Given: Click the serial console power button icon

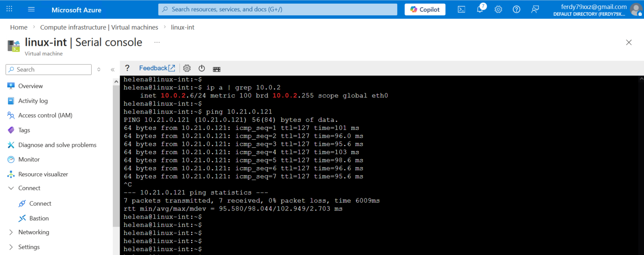Looking at the screenshot, I should [x=202, y=68].
